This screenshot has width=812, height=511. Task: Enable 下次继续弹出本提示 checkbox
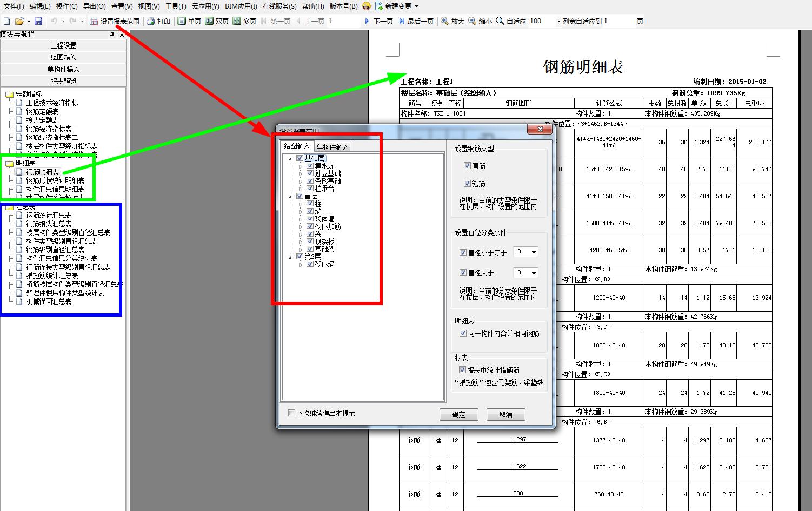292,413
